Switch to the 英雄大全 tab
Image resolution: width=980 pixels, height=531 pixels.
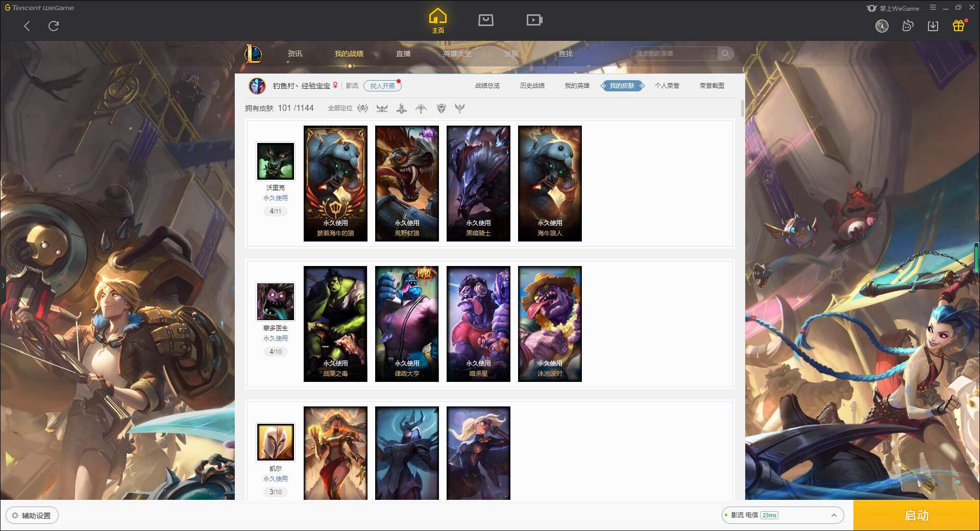457,54
